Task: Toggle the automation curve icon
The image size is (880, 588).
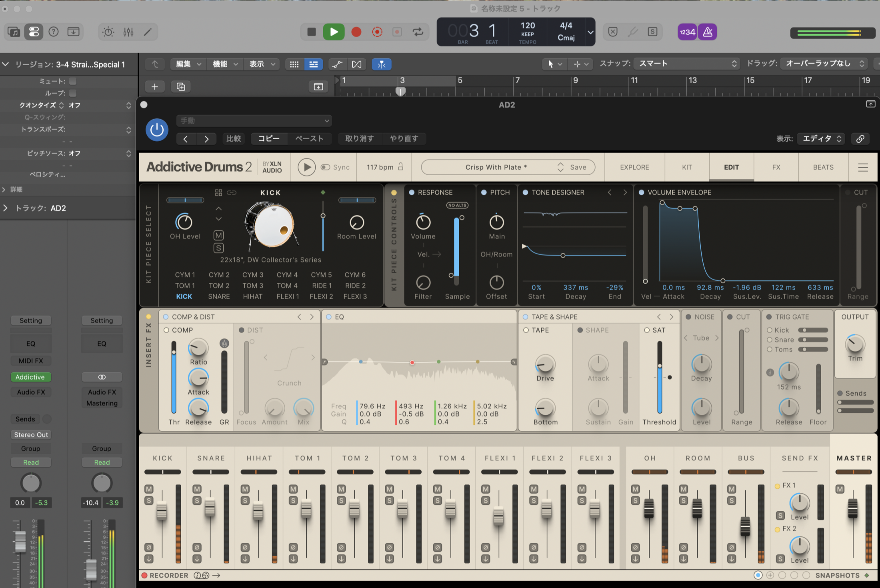Action: coord(337,64)
